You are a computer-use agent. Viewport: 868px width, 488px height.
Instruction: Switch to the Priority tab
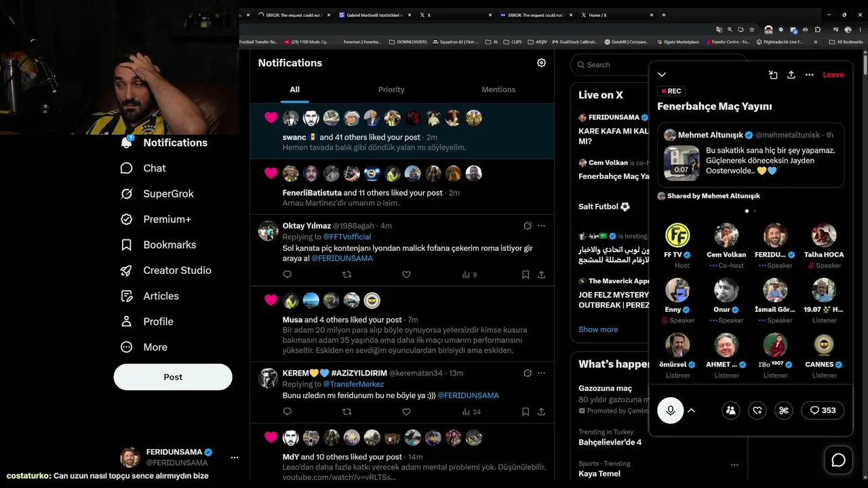(x=391, y=89)
